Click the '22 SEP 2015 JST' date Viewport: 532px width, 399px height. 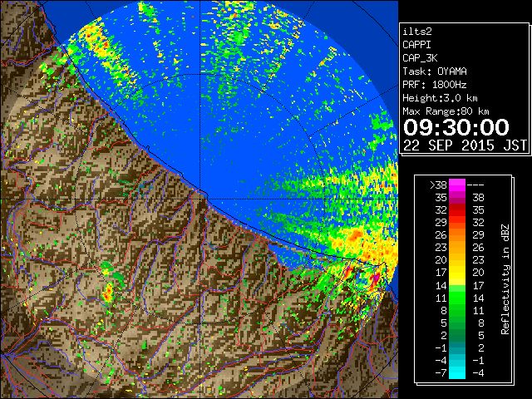465,145
